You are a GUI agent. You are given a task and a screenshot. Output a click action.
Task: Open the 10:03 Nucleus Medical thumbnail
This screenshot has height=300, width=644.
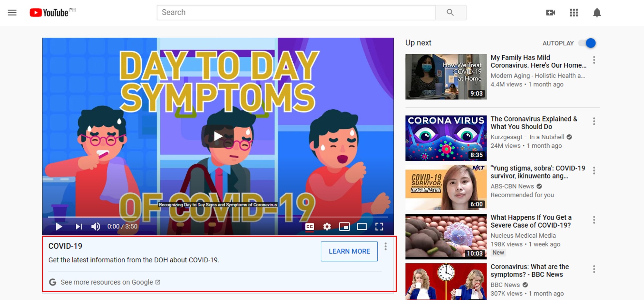pos(446,237)
